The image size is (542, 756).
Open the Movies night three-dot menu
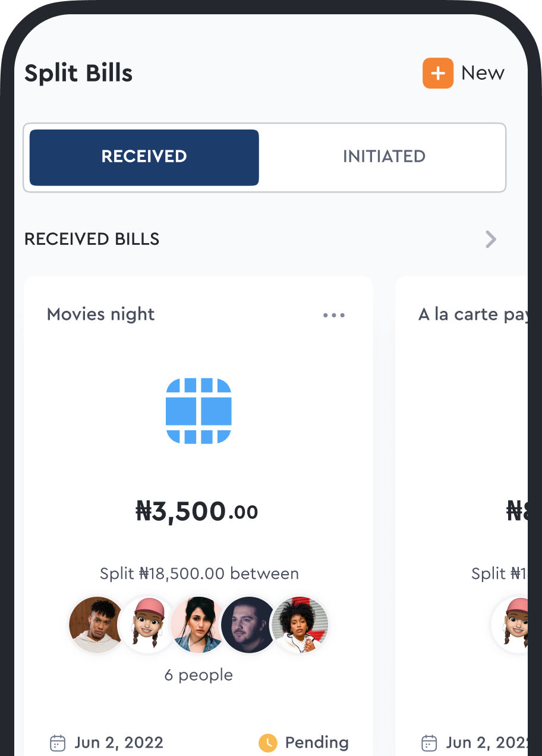(x=333, y=315)
